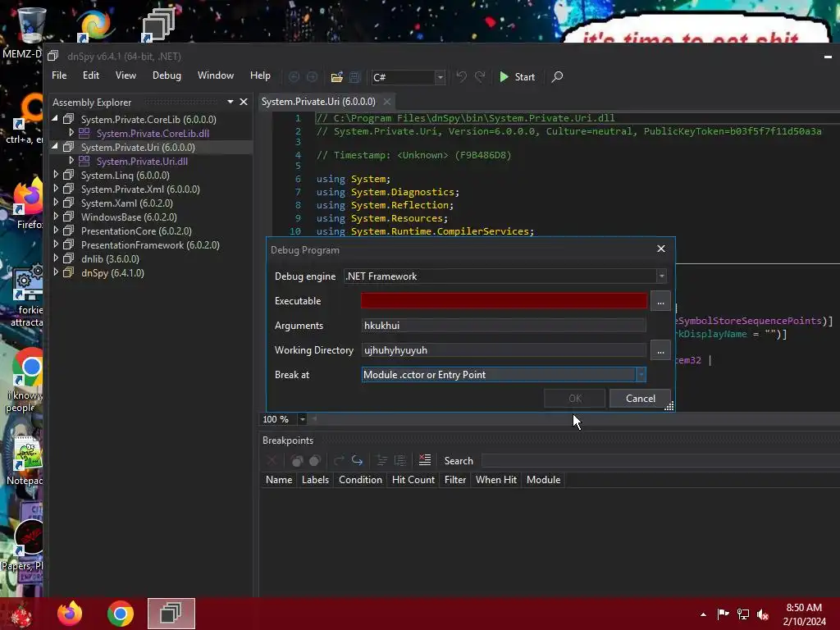Click the OK button in Debug Program

tap(575, 398)
